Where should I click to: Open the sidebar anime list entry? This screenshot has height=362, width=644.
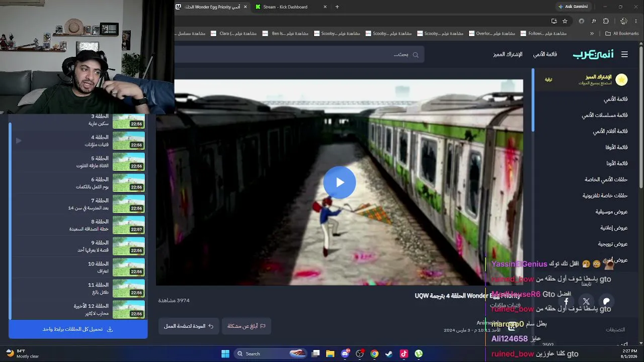615,99
